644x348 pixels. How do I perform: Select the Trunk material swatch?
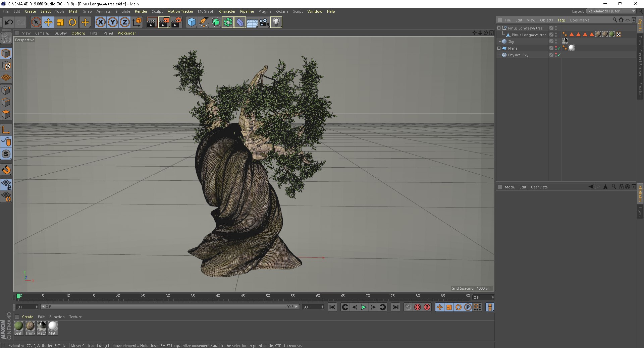point(30,328)
